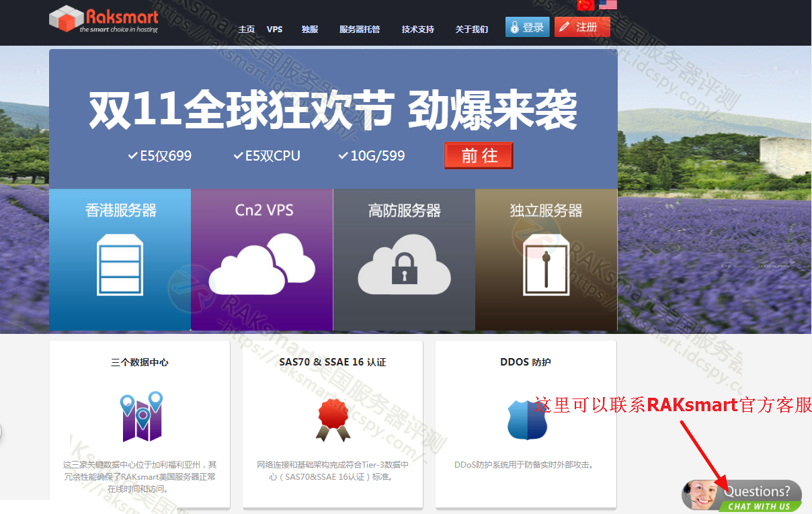This screenshot has height=514, width=812.
Task: Click the E5仅699 promo text
Action: point(159,156)
